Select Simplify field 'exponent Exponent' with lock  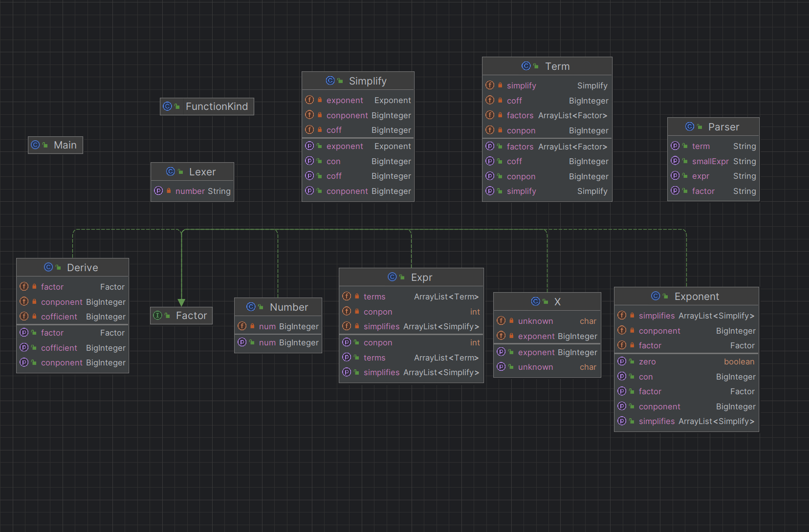coord(358,100)
